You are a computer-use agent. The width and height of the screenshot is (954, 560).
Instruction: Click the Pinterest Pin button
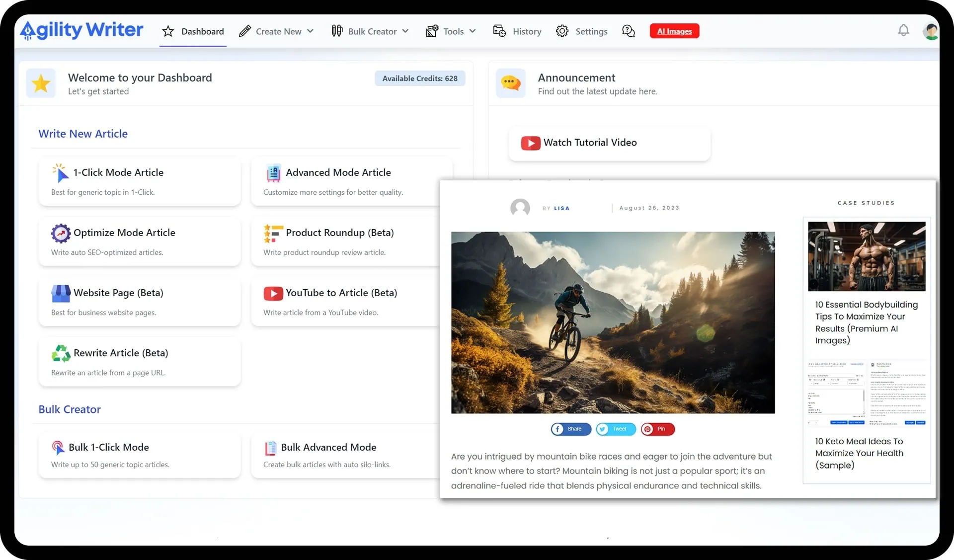tap(658, 429)
